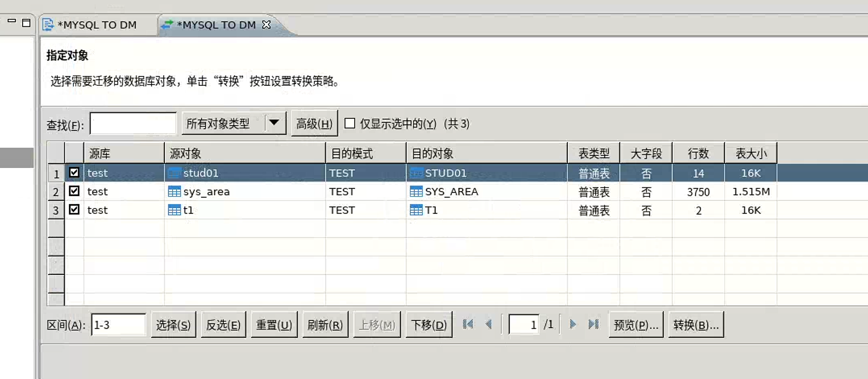Click the t1 source object name

[x=188, y=210]
